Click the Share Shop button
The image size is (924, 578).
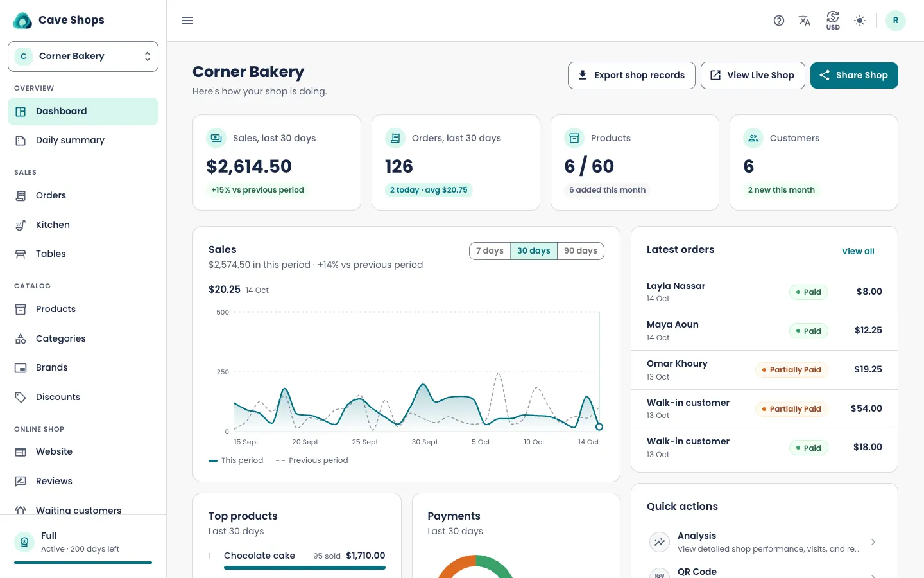[854, 75]
